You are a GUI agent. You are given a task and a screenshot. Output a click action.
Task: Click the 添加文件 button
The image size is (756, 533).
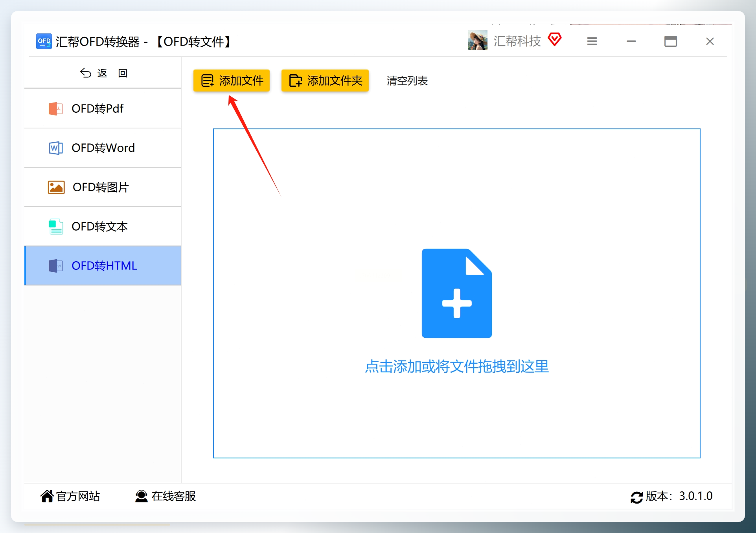point(232,81)
